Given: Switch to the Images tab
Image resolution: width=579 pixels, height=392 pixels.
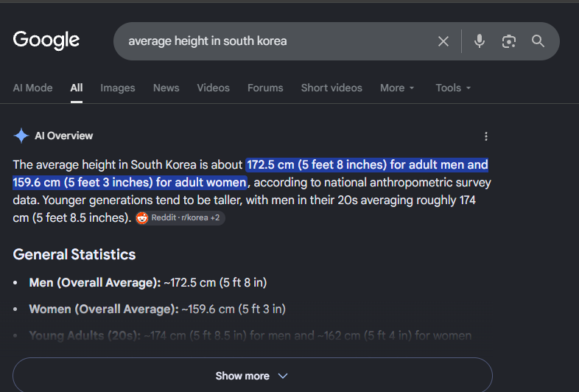Looking at the screenshot, I should pyautogui.click(x=118, y=88).
